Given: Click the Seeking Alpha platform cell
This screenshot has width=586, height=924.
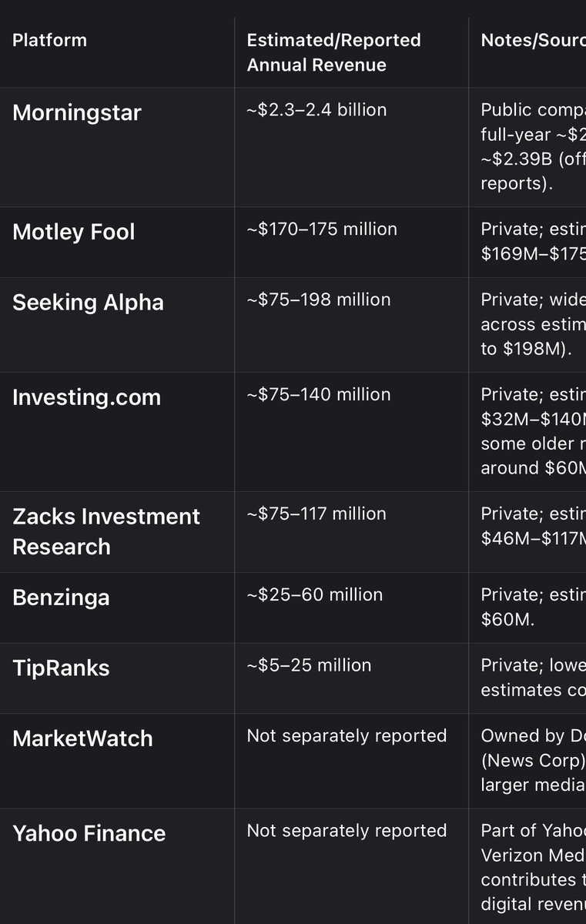Looking at the screenshot, I should point(88,302).
